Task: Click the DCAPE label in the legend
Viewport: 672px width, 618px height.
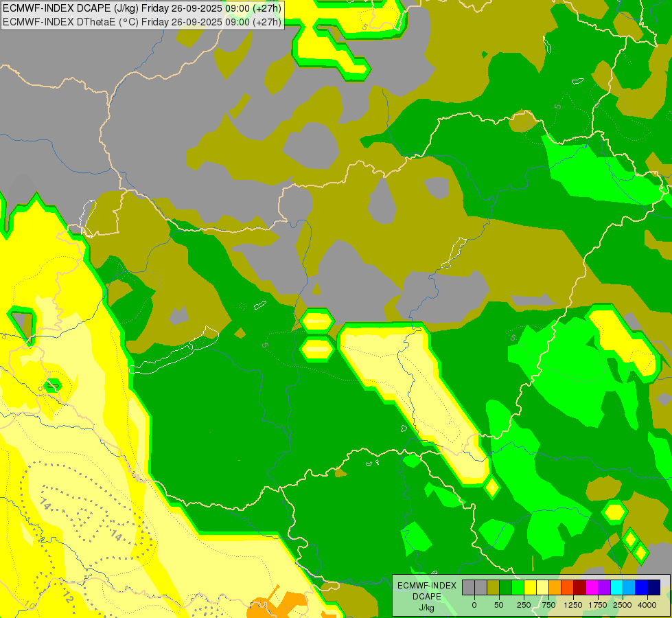Action: 427,597
